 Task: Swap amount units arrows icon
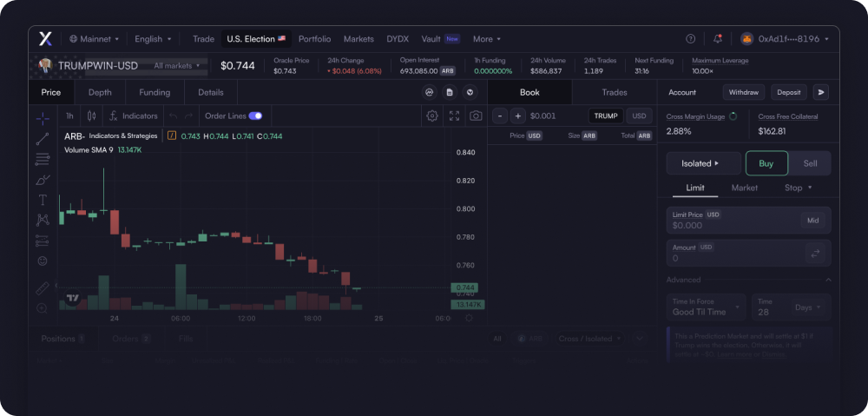815,253
